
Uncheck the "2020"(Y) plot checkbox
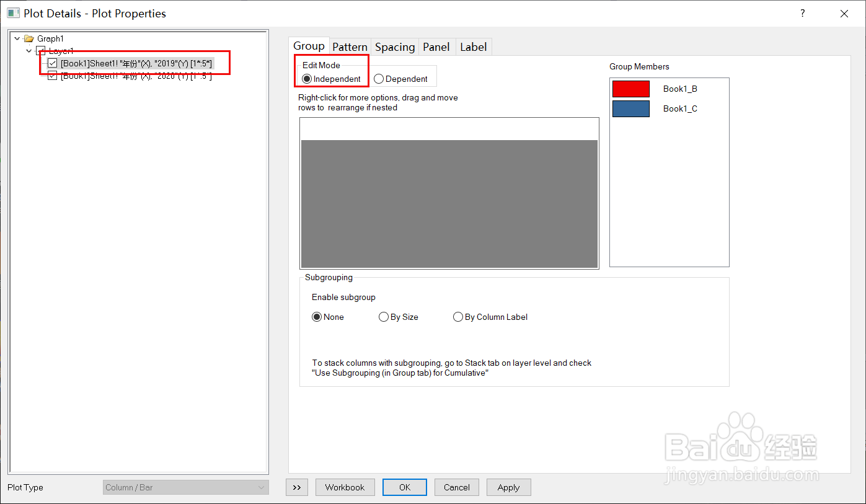tap(53, 76)
